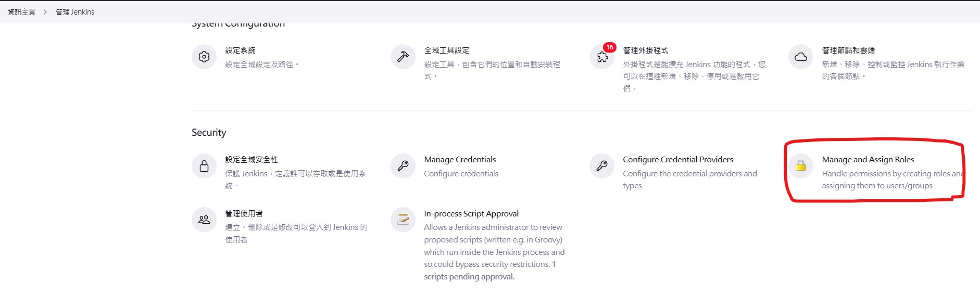Expand the breadcrumb chevron after 資訊主頁

[x=45, y=12]
